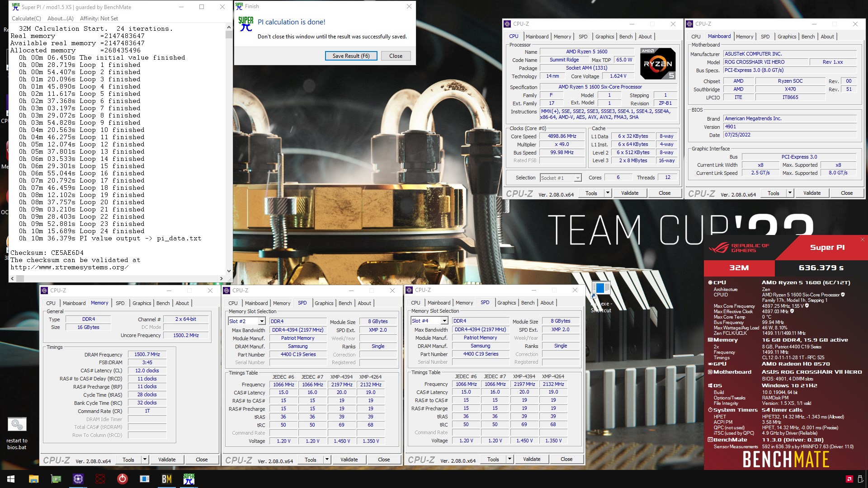This screenshot has width=868, height=488.
Task: Open BenchMate BM icon on taskbar
Action: [166, 479]
